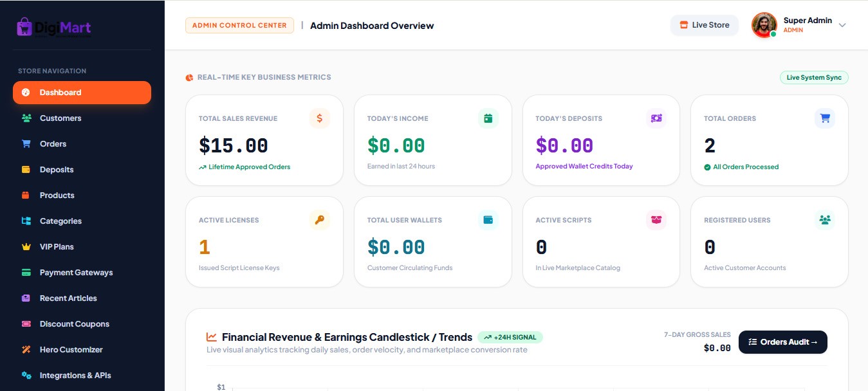This screenshot has height=391, width=868.
Task: Click the Categories tree icon in sidebar
Action: tap(26, 221)
